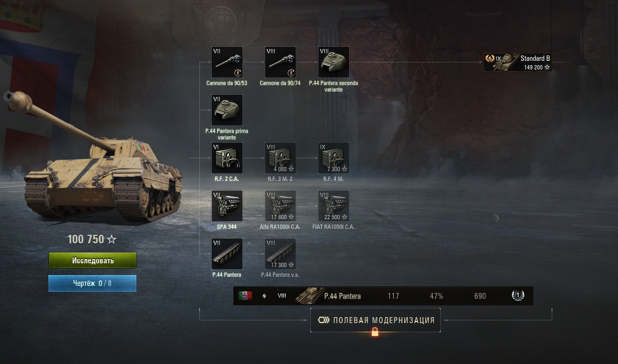Click the mastery badge in vehicle stats bar
Viewport: 618px width, 364px height.
click(x=517, y=296)
